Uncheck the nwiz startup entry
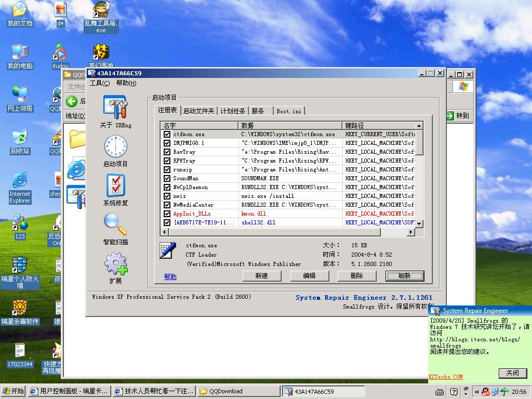The height and width of the screenshot is (399, 532). [167, 196]
